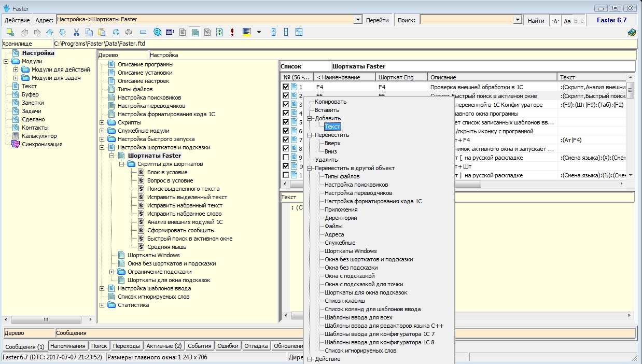
Task: Click the dark blue table grid icon
Action: click(170, 32)
